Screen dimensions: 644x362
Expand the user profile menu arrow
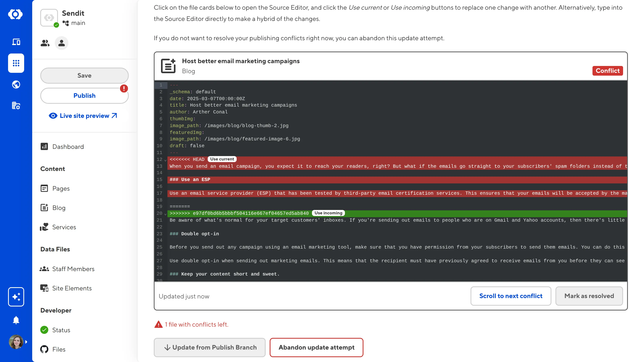[26, 342]
